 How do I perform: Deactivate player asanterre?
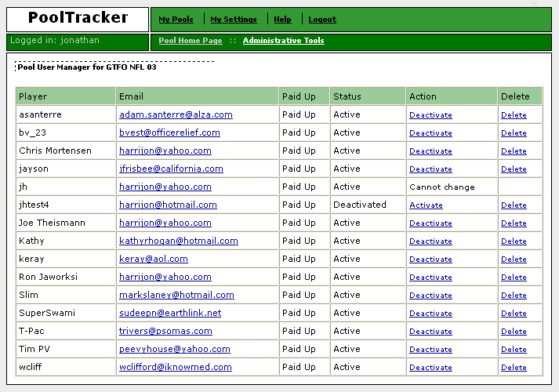coord(430,115)
